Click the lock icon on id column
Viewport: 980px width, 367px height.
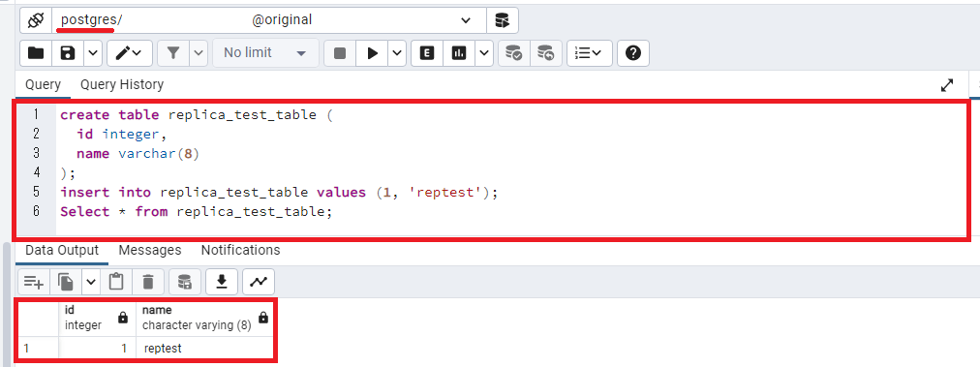click(x=123, y=318)
